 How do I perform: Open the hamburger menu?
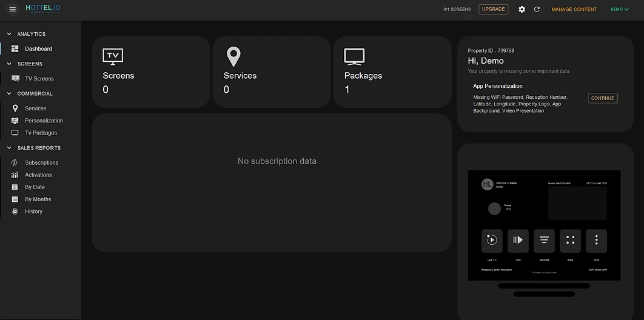(12, 9)
